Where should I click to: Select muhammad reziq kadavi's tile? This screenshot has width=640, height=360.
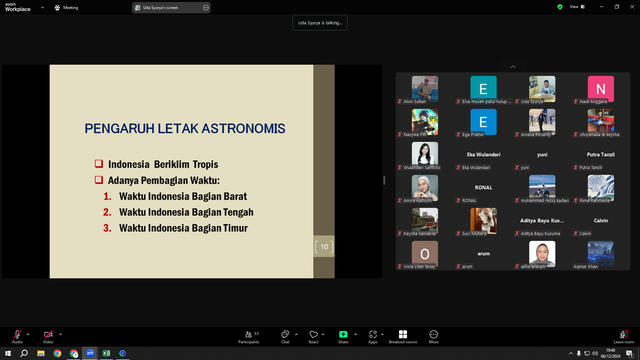point(542,189)
